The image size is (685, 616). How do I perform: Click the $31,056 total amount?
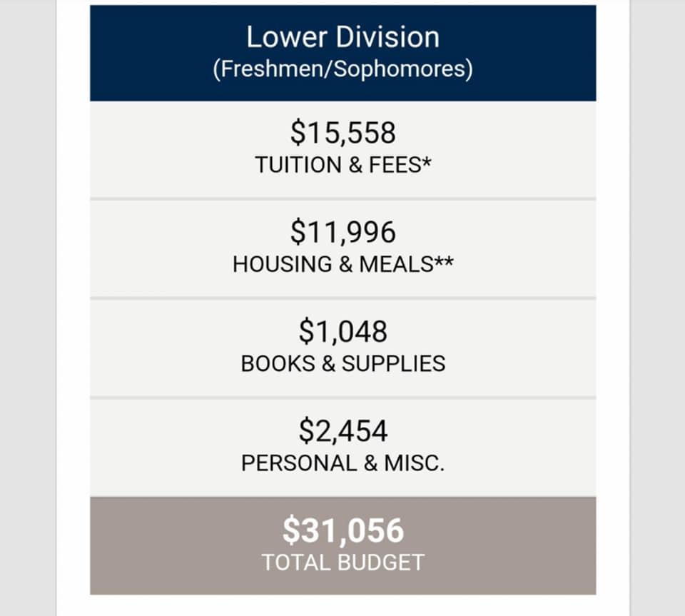click(343, 530)
